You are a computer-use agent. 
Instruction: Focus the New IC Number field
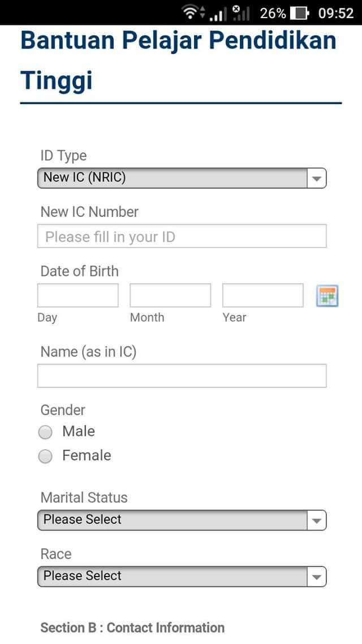[x=182, y=236]
